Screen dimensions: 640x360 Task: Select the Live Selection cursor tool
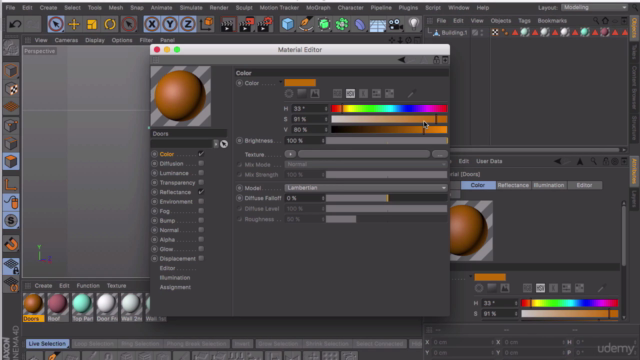tap(56, 24)
